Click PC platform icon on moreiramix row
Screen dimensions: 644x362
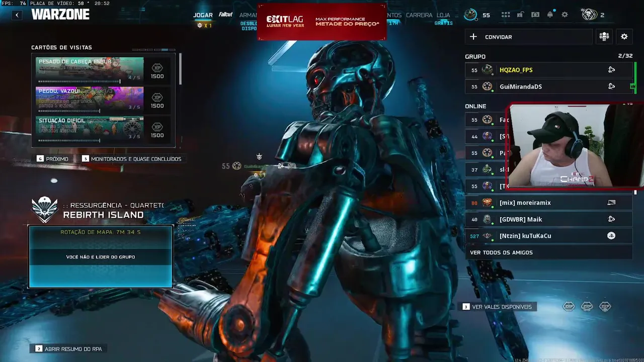pyautogui.click(x=611, y=203)
